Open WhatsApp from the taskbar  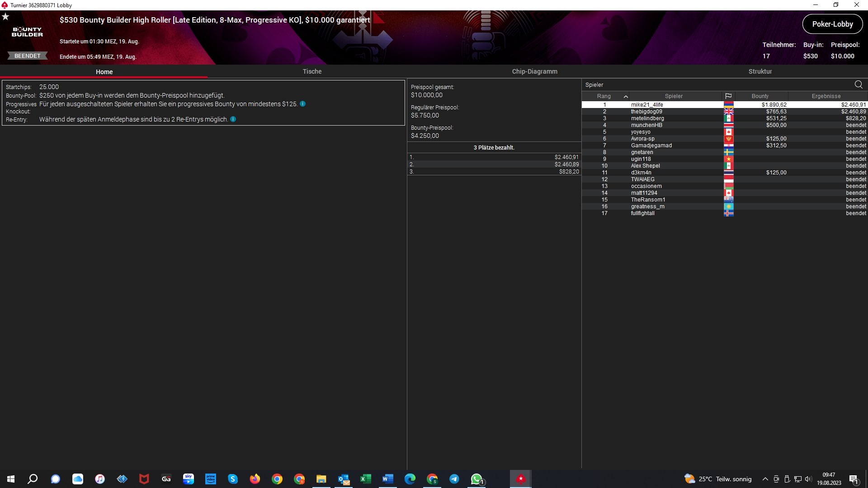(x=476, y=479)
